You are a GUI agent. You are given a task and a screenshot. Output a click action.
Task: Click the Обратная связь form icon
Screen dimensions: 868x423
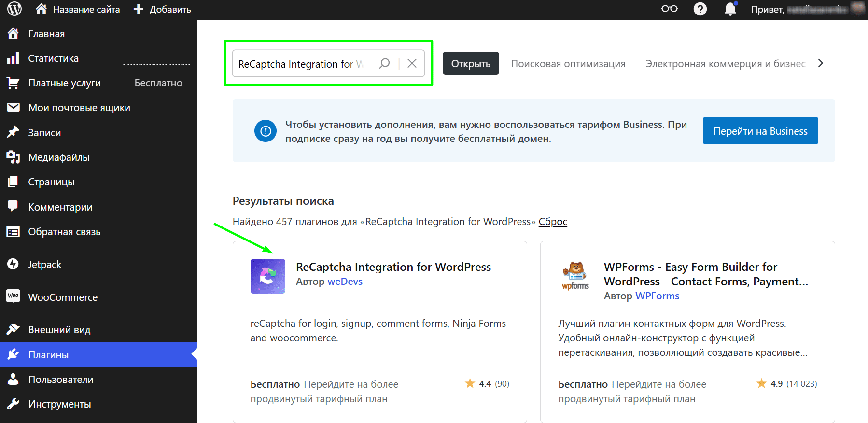[x=13, y=232]
